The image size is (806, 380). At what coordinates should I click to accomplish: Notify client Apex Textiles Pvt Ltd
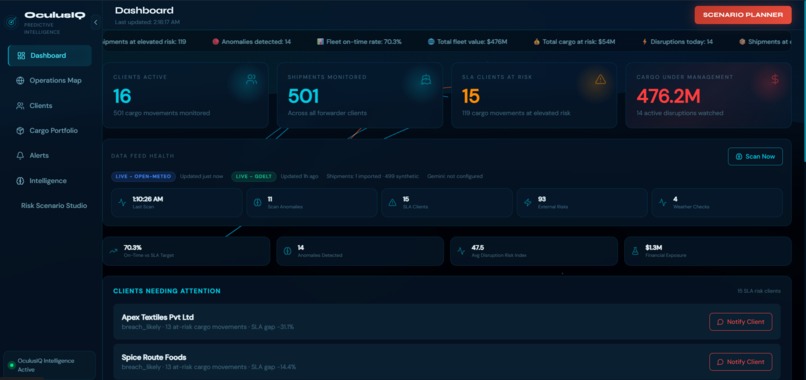tap(740, 322)
